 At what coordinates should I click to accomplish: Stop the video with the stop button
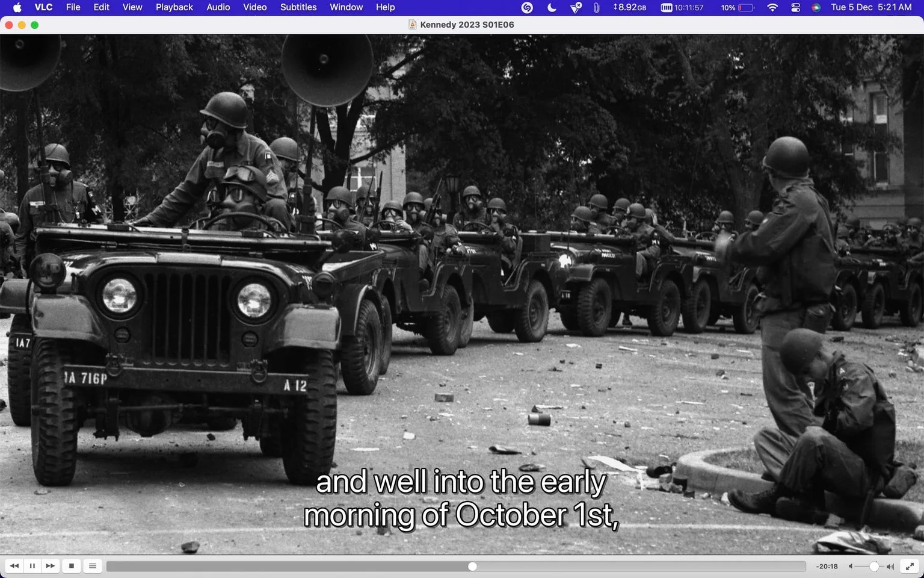[72, 566]
